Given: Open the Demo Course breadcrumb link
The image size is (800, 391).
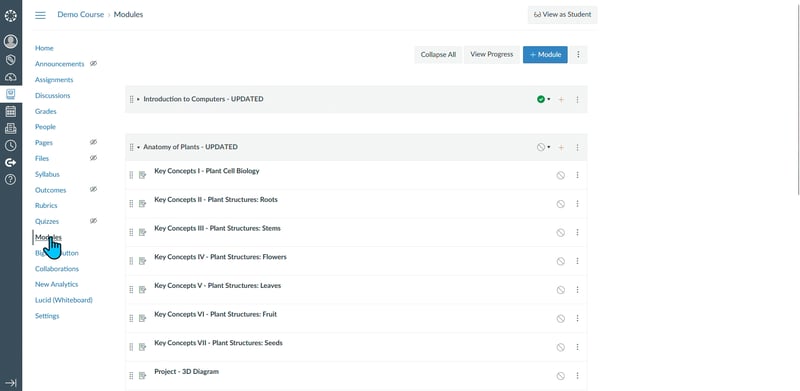Looking at the screenshot, I should click(80, 15).
